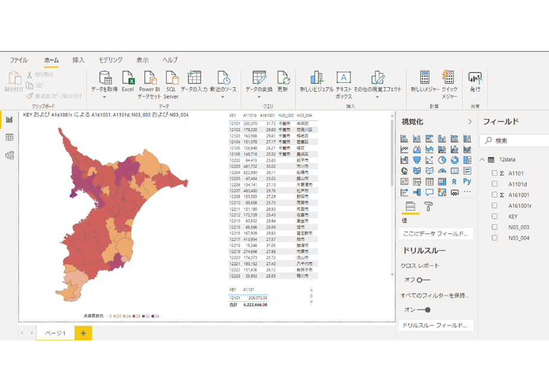Toggle the Keep all filters switch
The width and height of the screenshot is (549, 392).
pos(423,309)
